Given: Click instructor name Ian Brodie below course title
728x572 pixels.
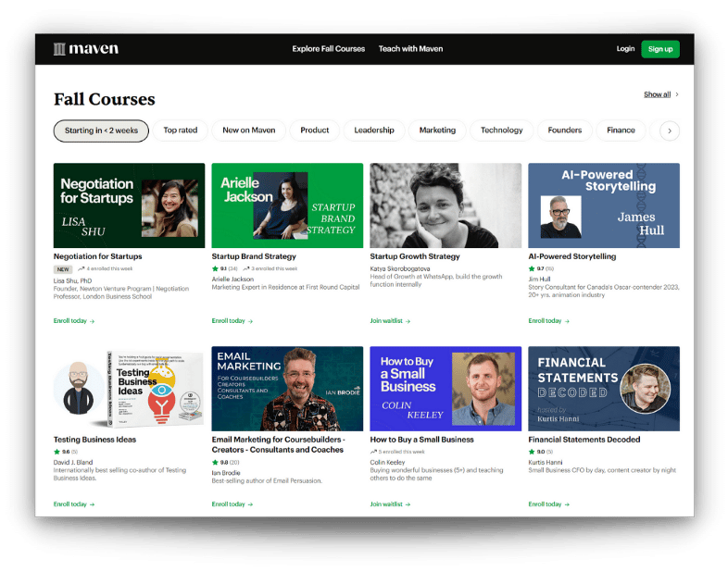Looking at the screenshot, I should pyautogui.click(x=226, y=473).
